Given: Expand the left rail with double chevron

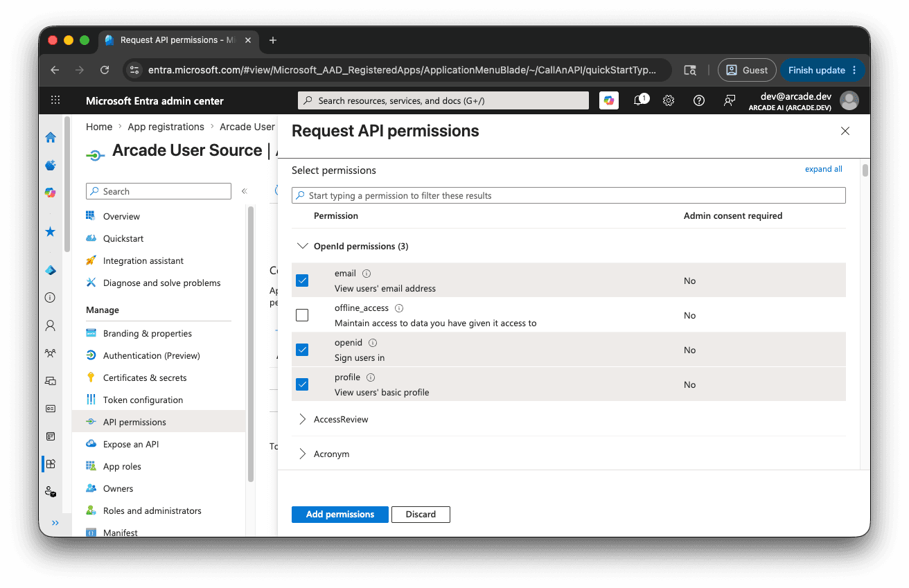Looking at the screenshot, I should coord(55,523).
